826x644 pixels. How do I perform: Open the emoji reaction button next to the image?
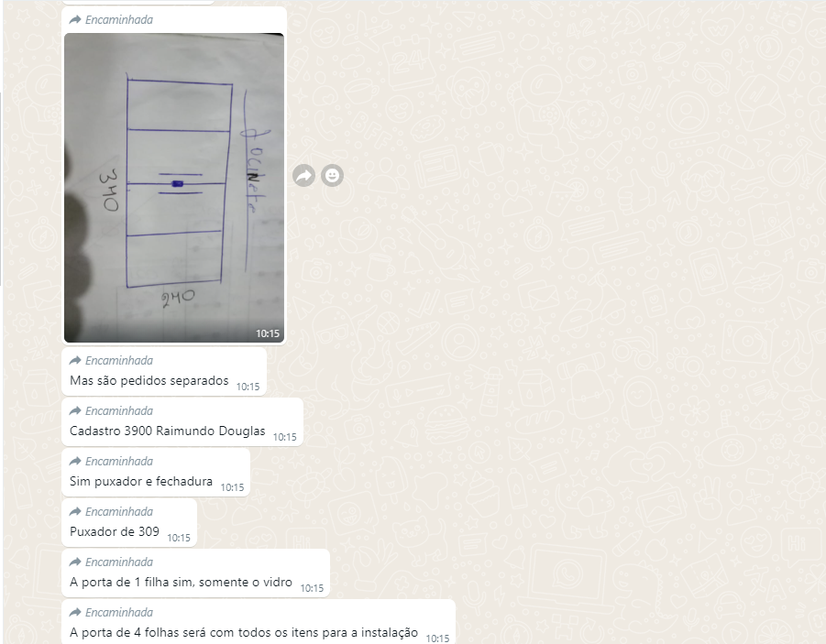point(333,175)
